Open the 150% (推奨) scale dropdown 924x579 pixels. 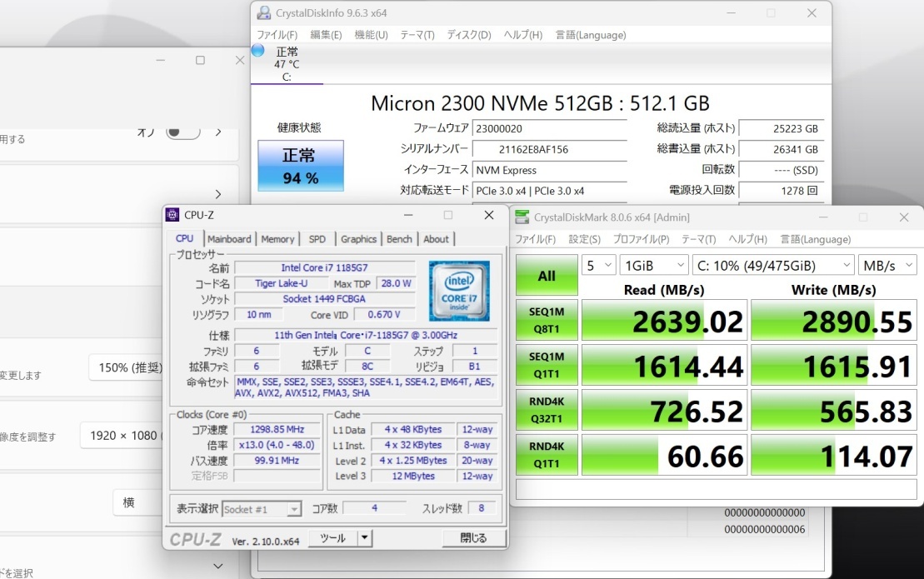pyautogui.click(x=126, y=367)
